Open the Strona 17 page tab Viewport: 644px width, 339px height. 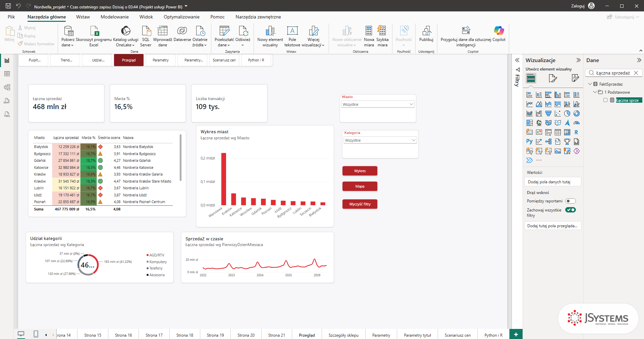tap(154, 335)
